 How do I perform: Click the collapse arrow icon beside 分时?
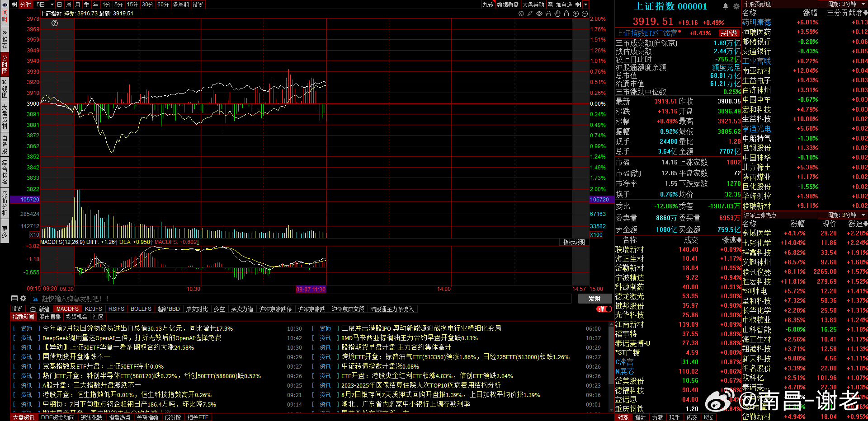pyautogui.click(x=14, y=5)
